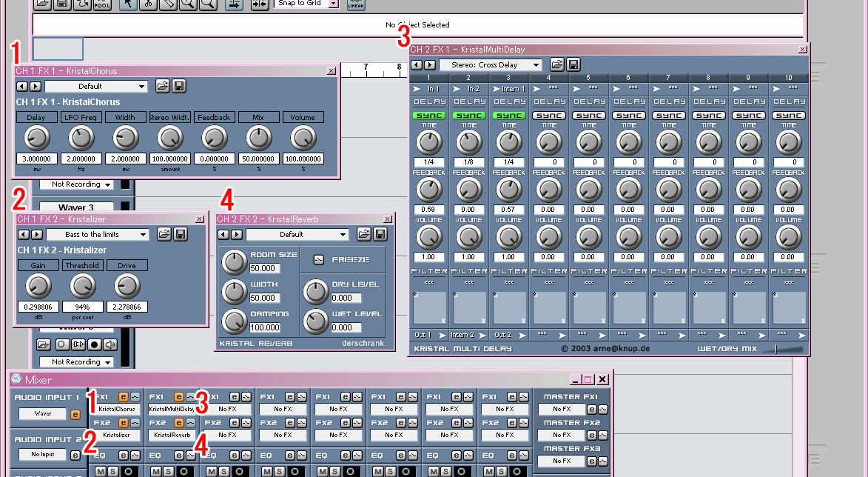
Task: Click 'Intern 1' input label on delay 3
Action: pos(513,89)
